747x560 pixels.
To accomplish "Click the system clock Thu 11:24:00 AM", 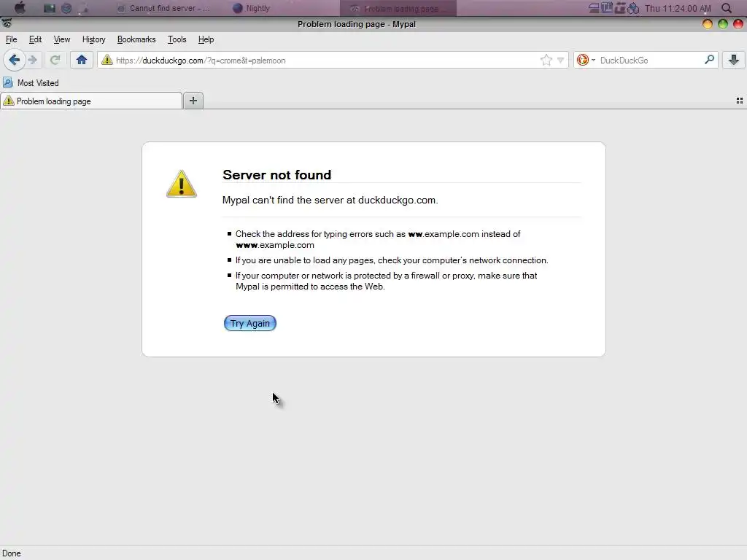I will 678,8.
